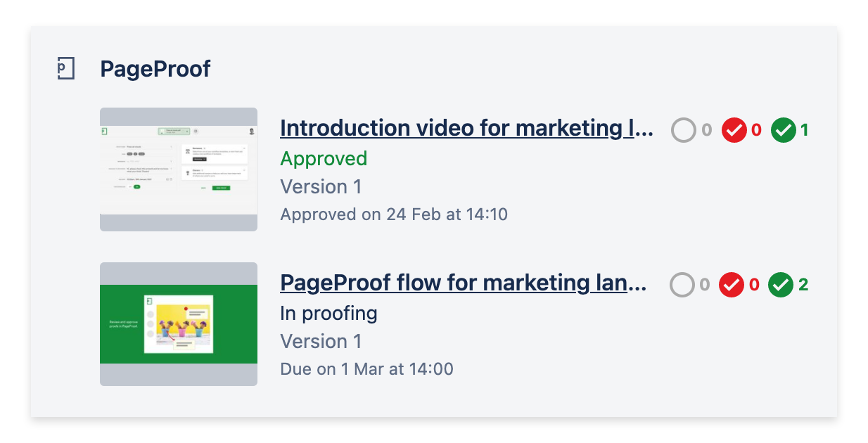Click the In proofing status label
The image size is (868, 443).
click(328, 313)
